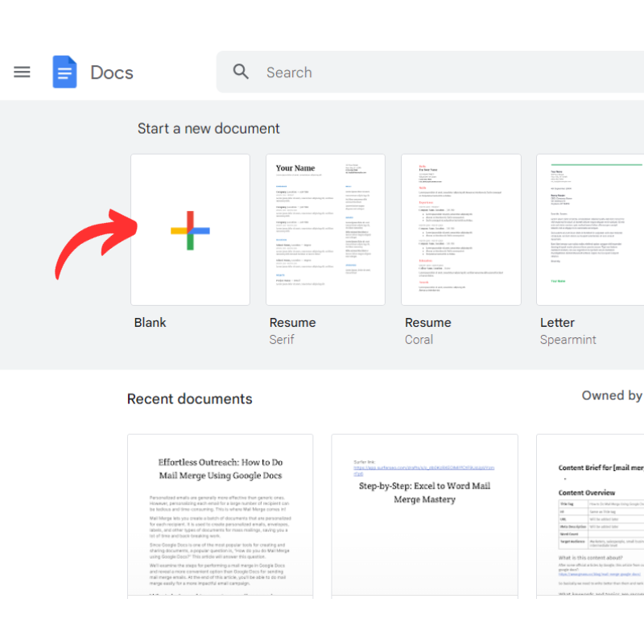
Task: Open Step-by-Step Excel to Word Mail Merge document
Action: click(425, 516)
